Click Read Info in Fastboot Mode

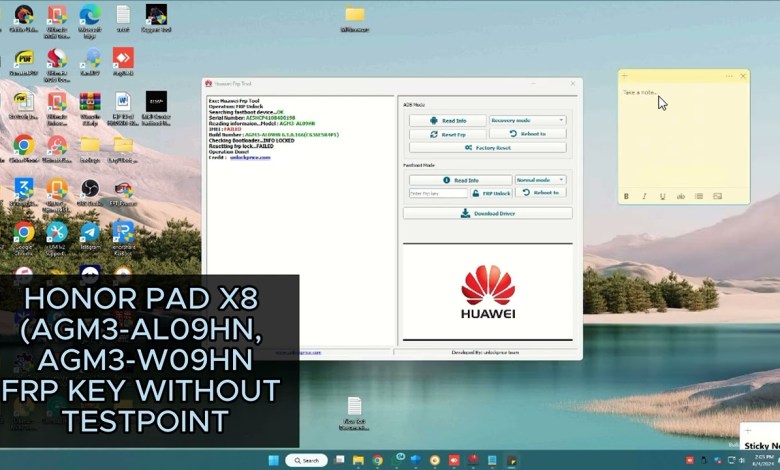click(460, 180)
